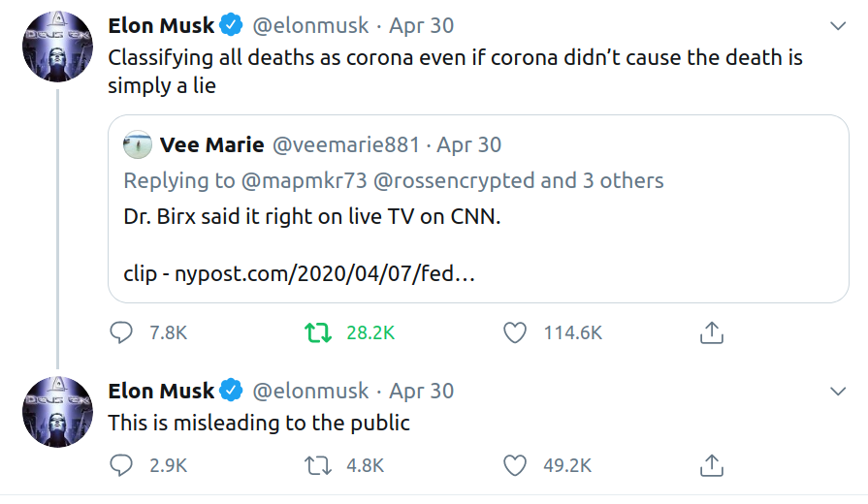This screenshot has height=504, width=868.
Task: Open the 'and 3 others' replying-to list
Action: tap(602, 180)
